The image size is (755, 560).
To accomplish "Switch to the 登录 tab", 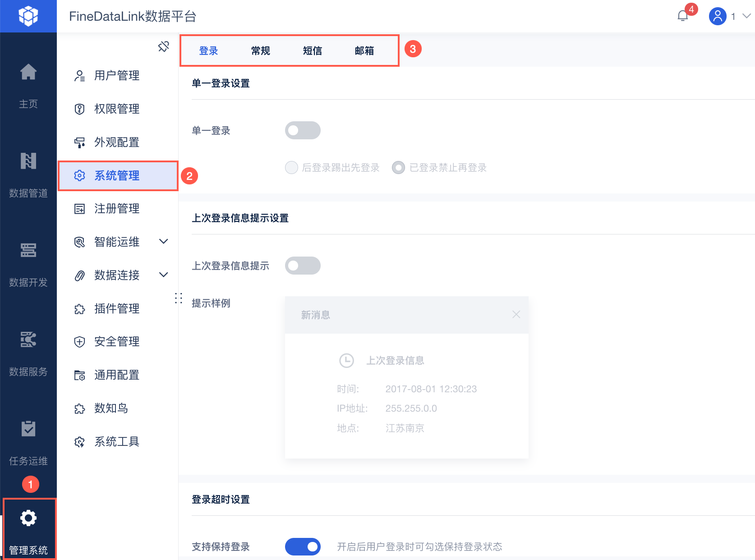I will (x=208, y=51).
